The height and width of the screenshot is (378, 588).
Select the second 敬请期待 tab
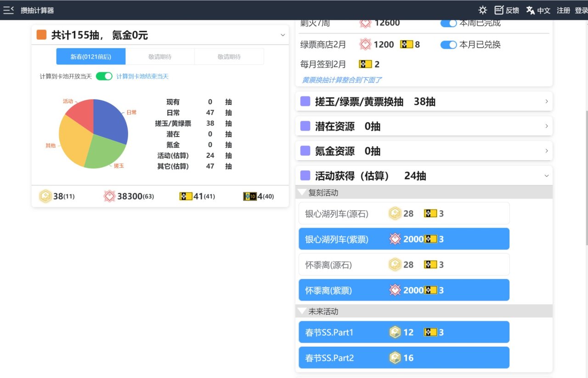(229, 57)
